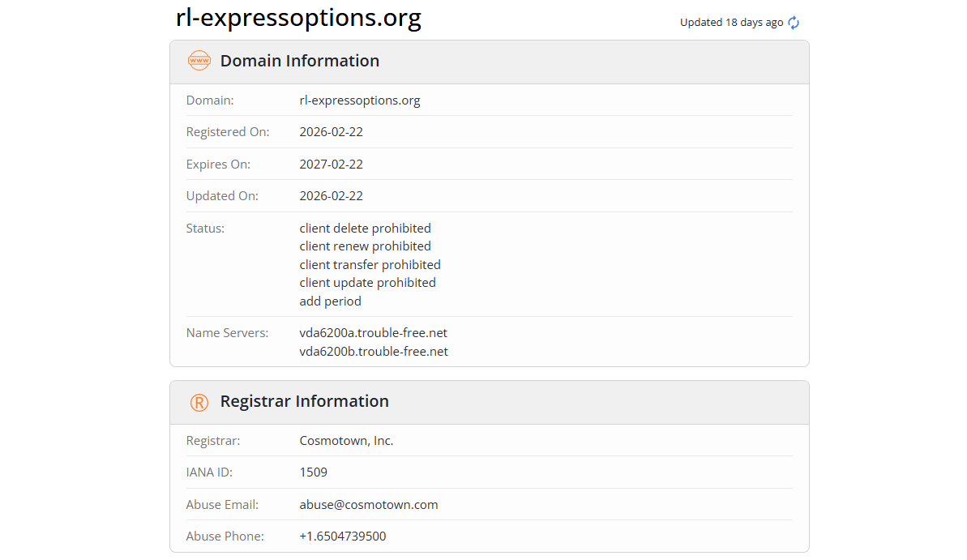This screenshot has width=967, height=560.
Task: Click the refresh icon beside Updated text
Action: tap(794, 23)
